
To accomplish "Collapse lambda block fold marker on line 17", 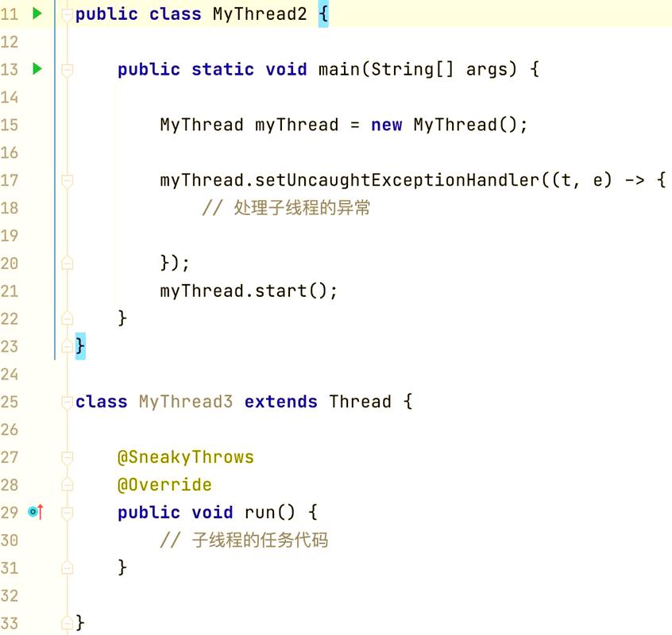I will pyautogui.click(x=67, y=181).
